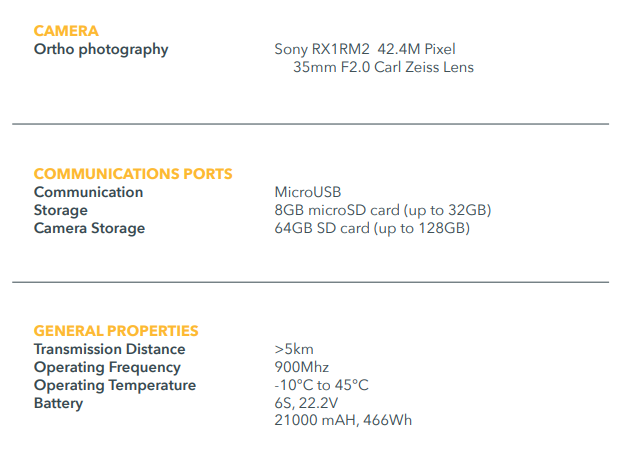Select the Communication label
Image resolution: width=633 pixels, height=461 pixels.
tap(88, 192)
